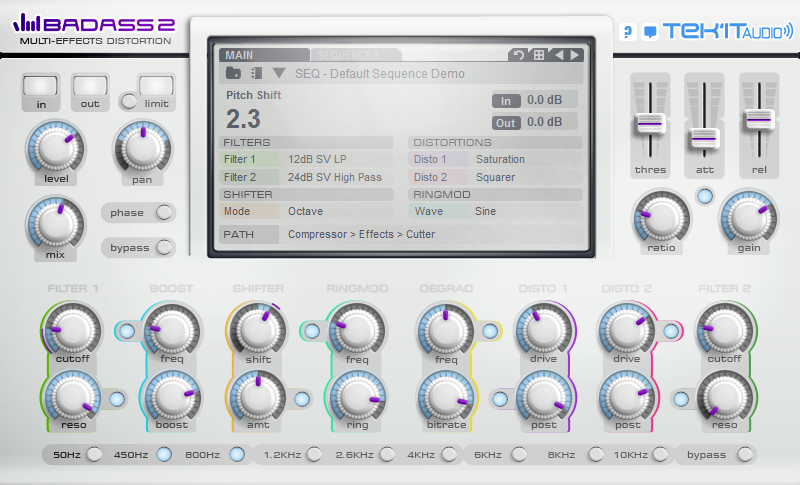The height and width of the screenshot is (485, 800).
Task: Open the help question mark icon
Action: click(628, 32)
